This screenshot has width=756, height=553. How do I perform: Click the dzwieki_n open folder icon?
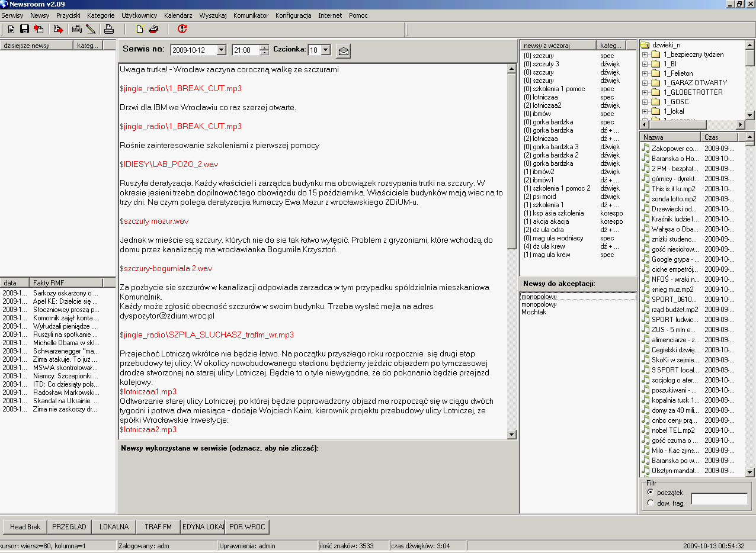(x=645, y=45)
